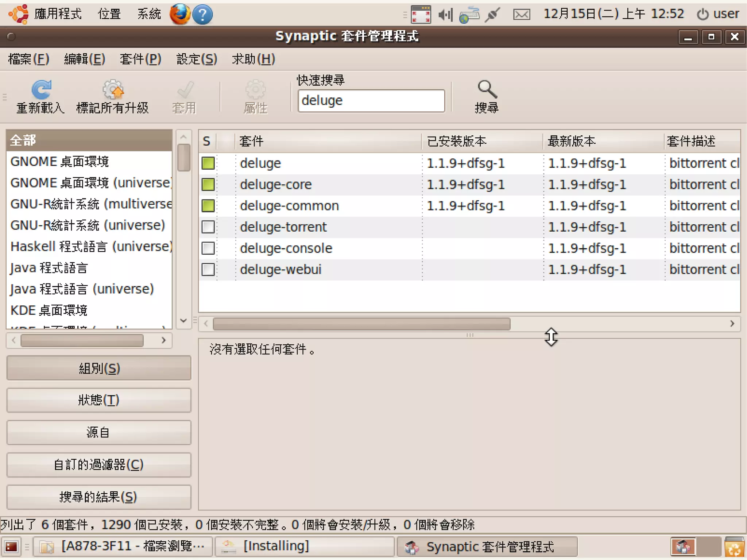Open the 編輯(E) Edit menu
This screenshot has height=560, width=747.
(85, 59)
